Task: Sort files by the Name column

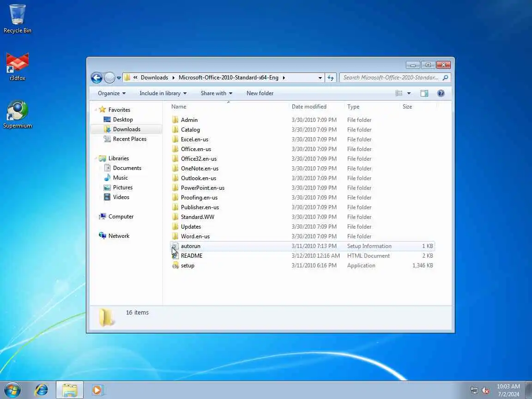Action: pyautogui.click(x=229, y=107)
